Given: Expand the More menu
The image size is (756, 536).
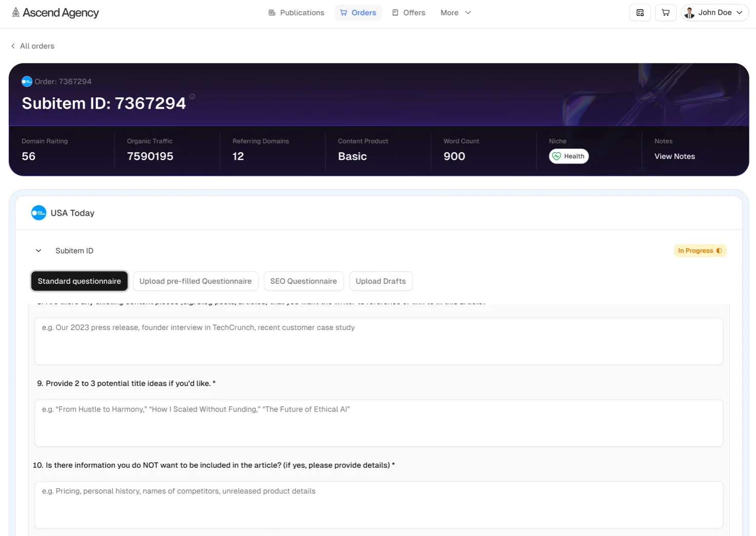Looking at the screenshot, I should 455,13.
